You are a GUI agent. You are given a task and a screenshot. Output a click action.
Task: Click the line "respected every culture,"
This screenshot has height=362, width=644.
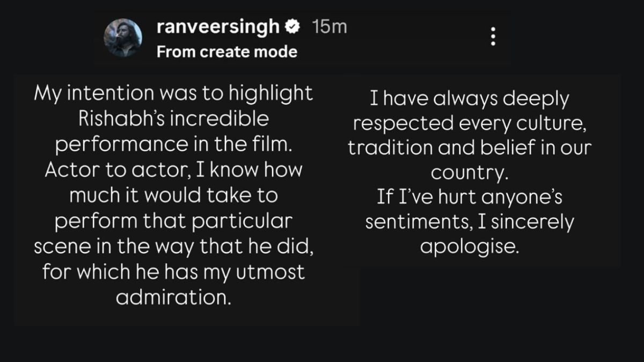click(x=469, y=124)
